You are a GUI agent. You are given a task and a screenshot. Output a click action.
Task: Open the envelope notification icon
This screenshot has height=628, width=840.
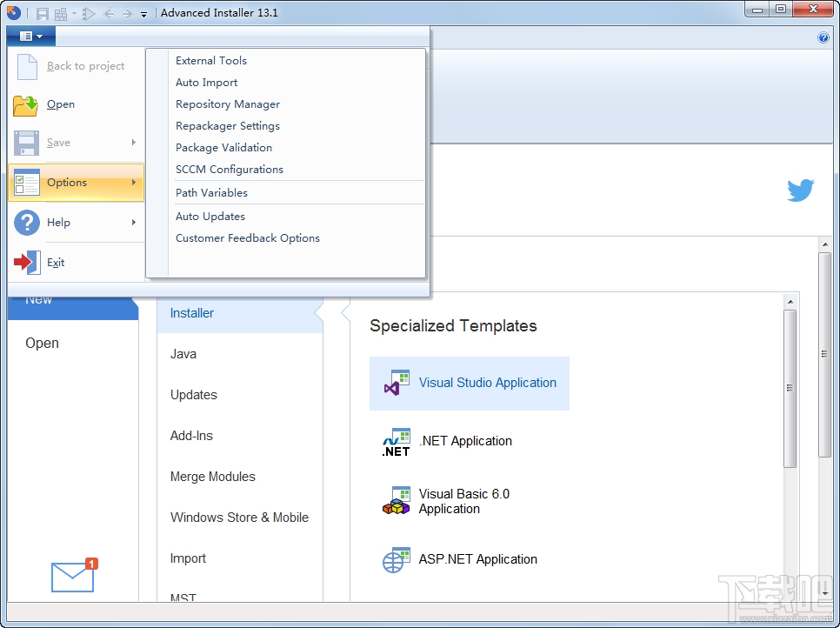[72, 576]
